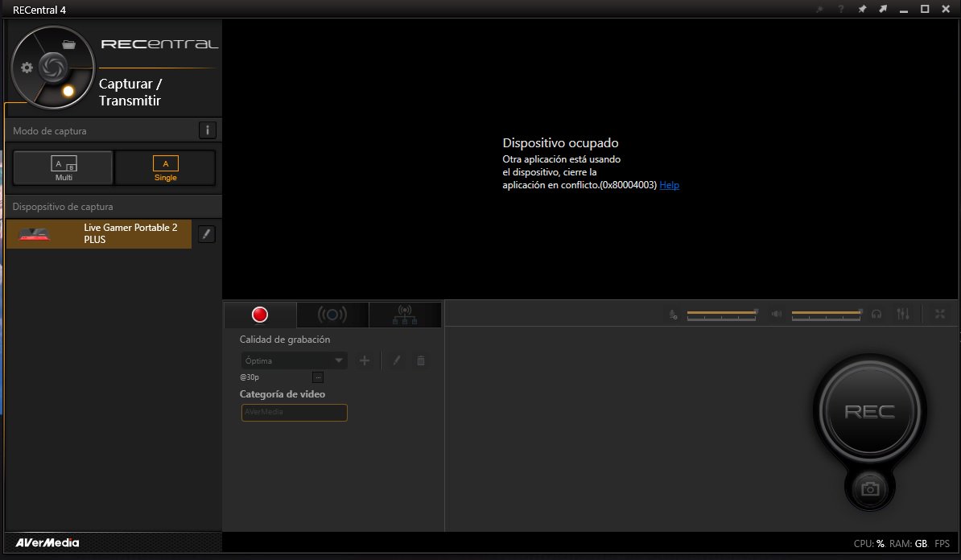Image resolution: width=961 pixels, height=560 pixels.
Task: Switch to Multi capture mode
Action: pyautogui.click(x=63, y=168)
